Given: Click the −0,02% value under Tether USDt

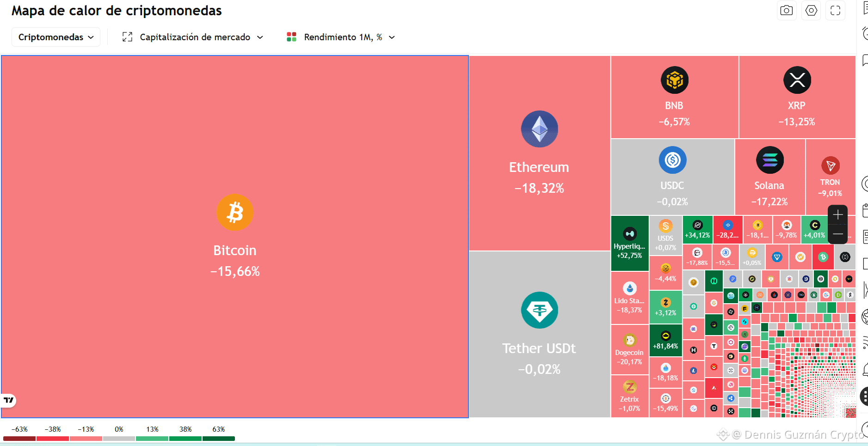Looking at the screenshot, I should (539, 369).
